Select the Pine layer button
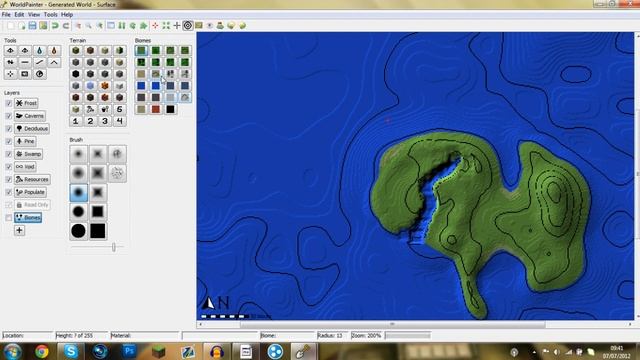 (x=25, y=141)
